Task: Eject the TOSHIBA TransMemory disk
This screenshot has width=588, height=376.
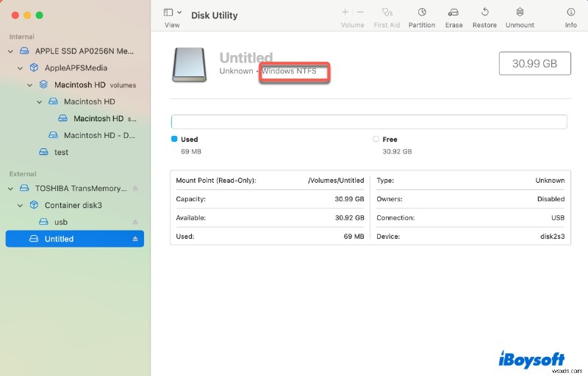Action: [135, 189]
